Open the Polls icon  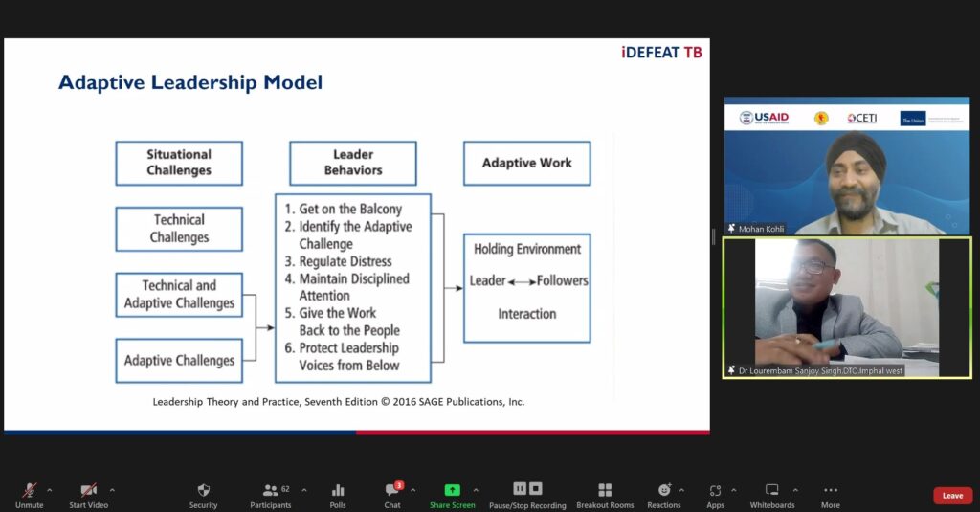point(338,490)
